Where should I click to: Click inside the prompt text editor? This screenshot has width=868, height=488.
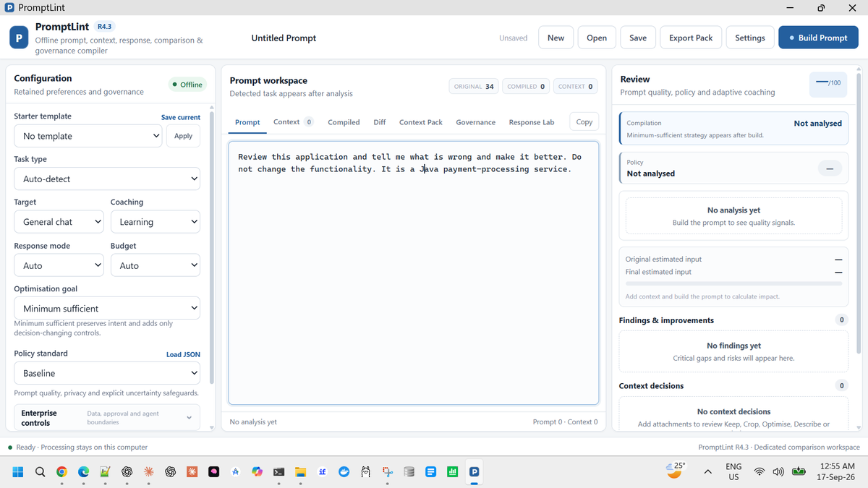(x=414, y=273)
